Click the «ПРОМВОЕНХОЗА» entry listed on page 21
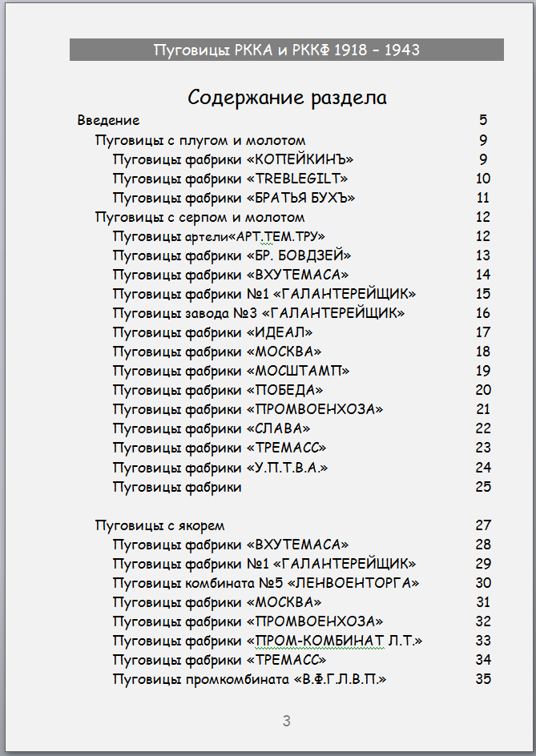The image size is (536, 756). 248,409
